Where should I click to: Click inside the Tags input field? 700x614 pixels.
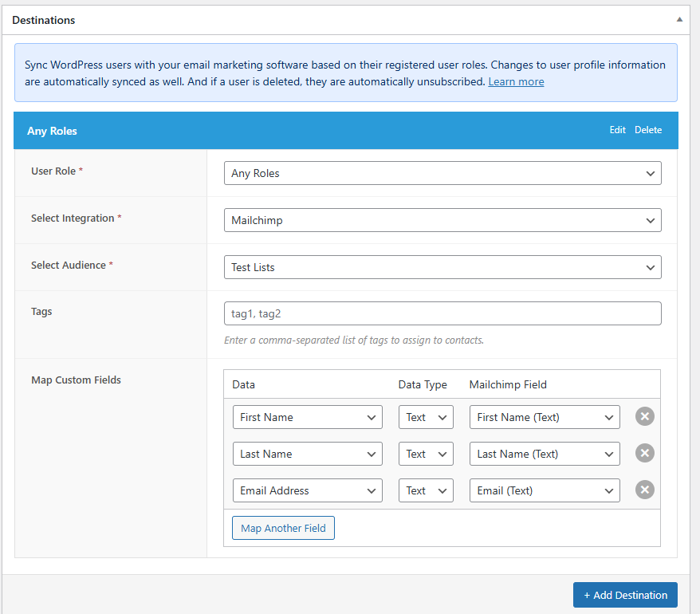point(442,313)
